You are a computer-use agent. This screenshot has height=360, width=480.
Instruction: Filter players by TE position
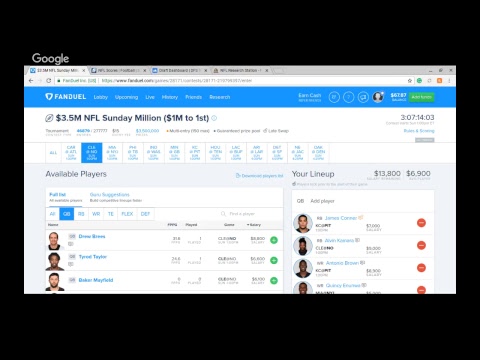point(111,214)
